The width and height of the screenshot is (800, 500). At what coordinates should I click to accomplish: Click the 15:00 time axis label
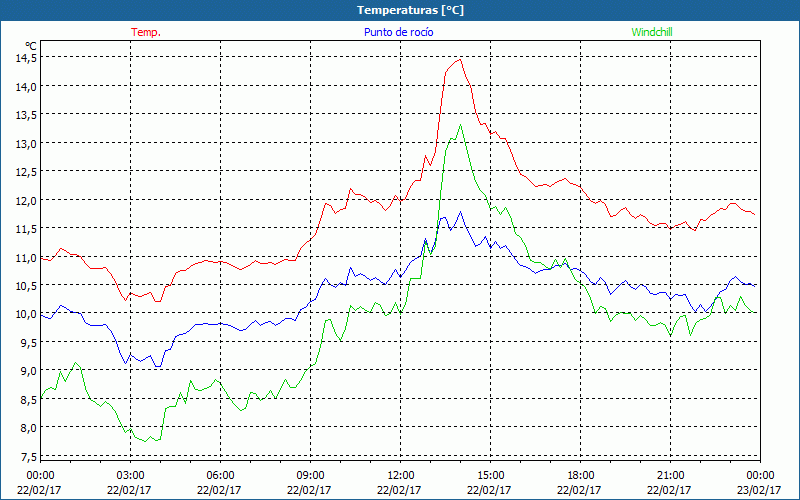tap(490, 476)
